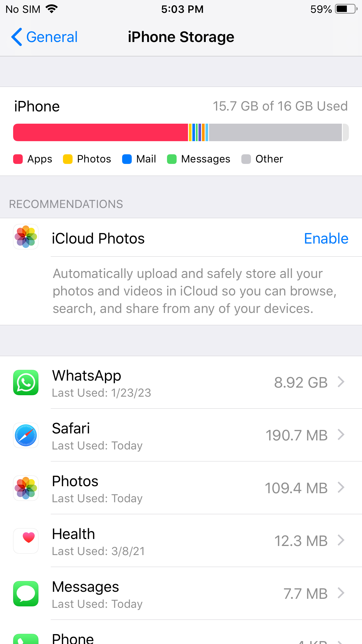This screenshot has height=644, width=362.
Task: Tap the WhatsApp app icon
Action: [x=26, y=382]
